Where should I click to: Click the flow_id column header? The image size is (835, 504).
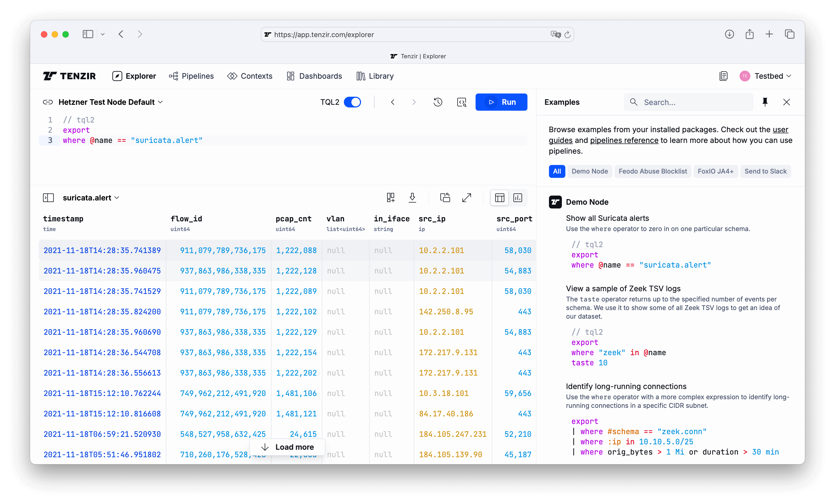pyautogui.click(x=186, y=219)
